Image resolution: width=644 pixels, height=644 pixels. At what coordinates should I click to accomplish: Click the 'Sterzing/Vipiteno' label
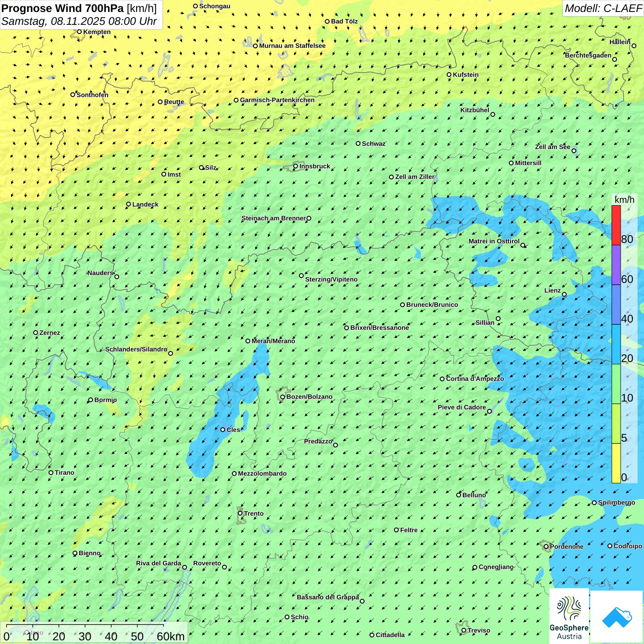coord(331,279)
